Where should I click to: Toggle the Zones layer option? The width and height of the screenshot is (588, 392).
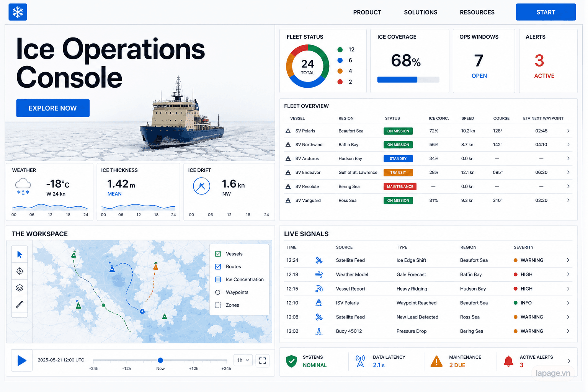point(218,305)
